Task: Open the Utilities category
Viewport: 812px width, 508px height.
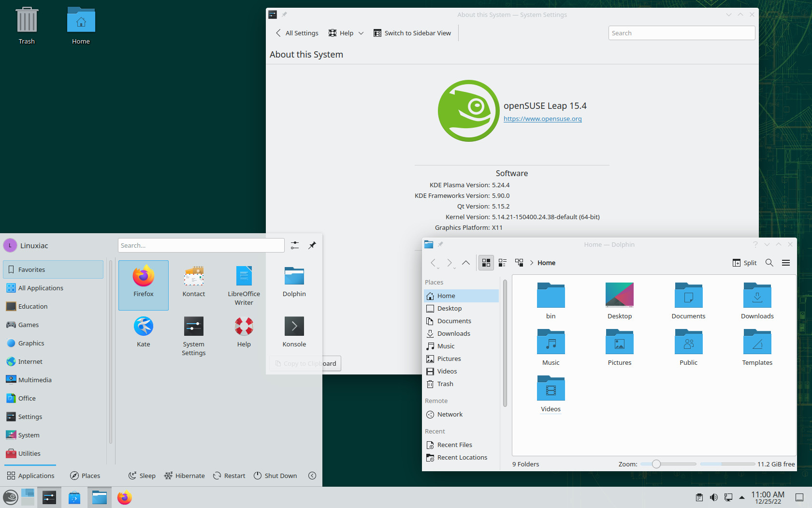Action: coord(53,453)
